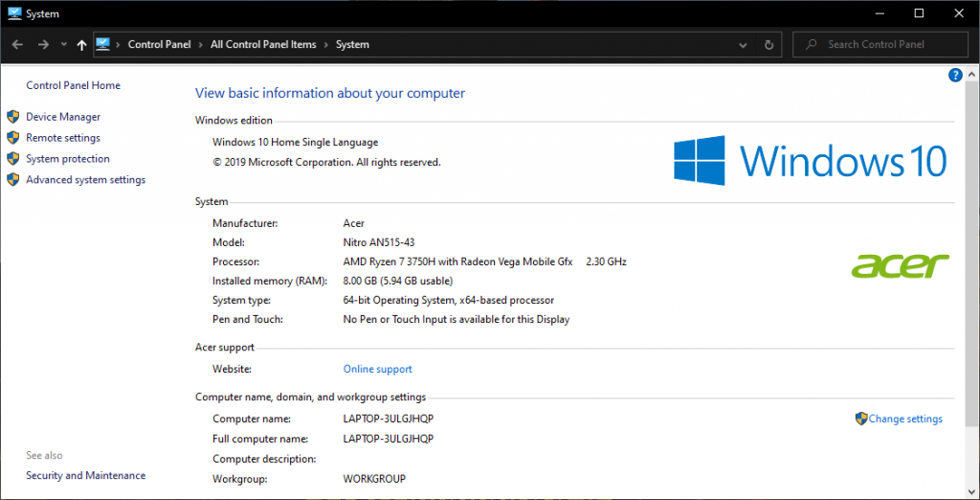Viewport: 980px width, 500px height.
Task: Open Control Panel breadcrumb
Action: 160,44
